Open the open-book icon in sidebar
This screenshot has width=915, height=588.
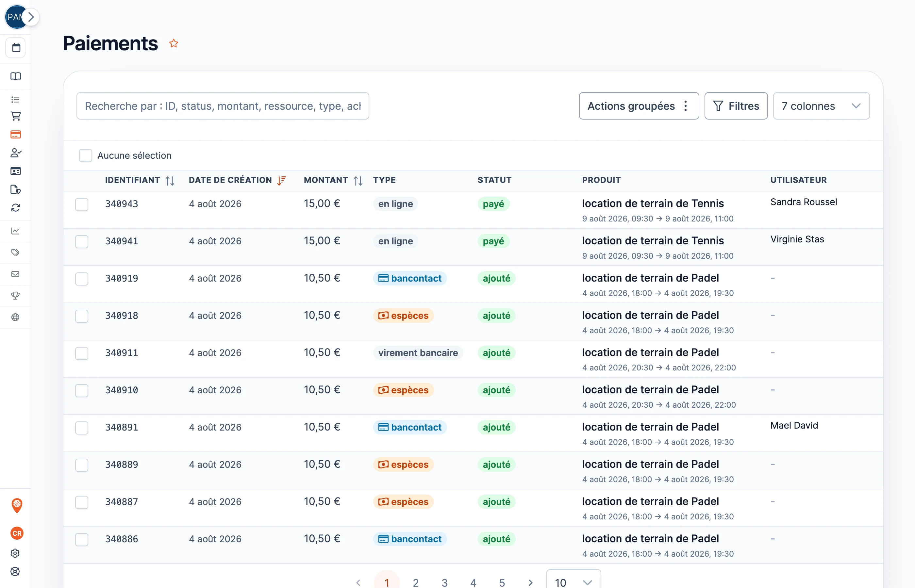(16, 76)
